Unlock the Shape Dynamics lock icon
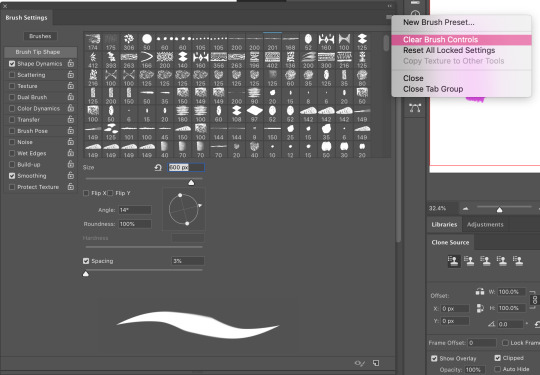Viewport: 540px width, 375px height. coord(71,63)
